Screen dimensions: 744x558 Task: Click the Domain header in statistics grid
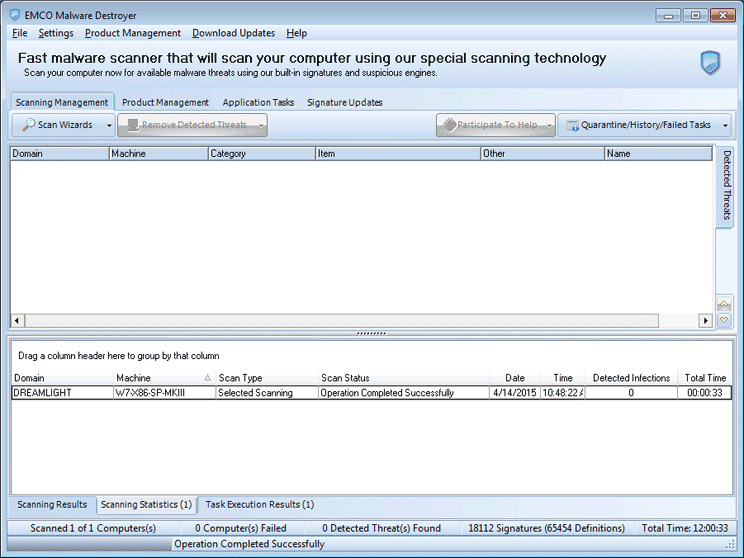[x=63, y=378]
